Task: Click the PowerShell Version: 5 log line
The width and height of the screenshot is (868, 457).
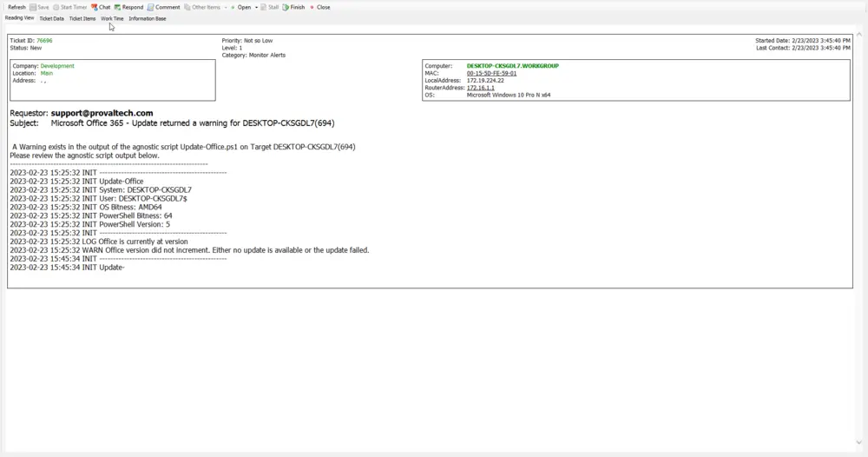Action: pos(89,224)
